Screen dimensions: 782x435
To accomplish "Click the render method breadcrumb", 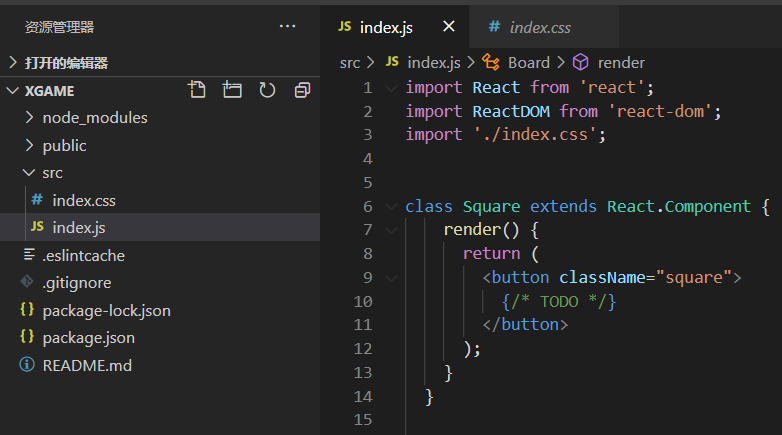I will click(x=621, y=63).
